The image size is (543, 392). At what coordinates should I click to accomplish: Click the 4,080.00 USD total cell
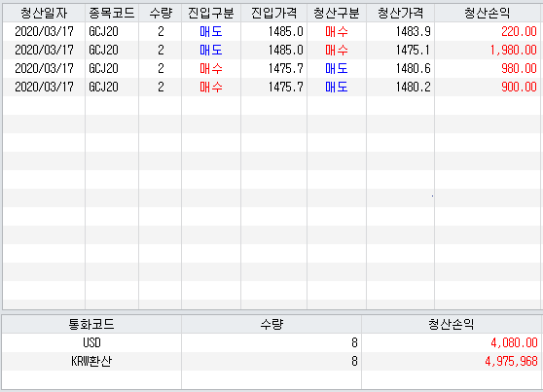(x=452, y=342)
